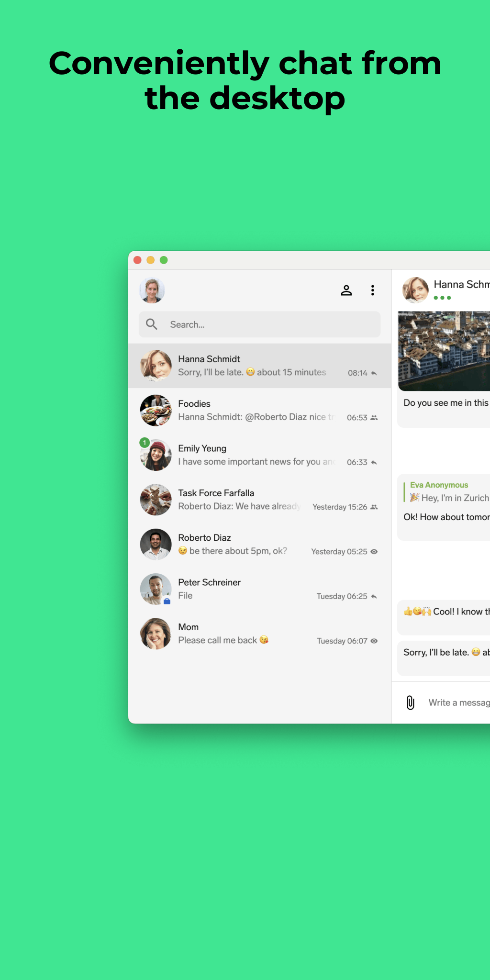Select the Emily Yeung conversation
The height and width of the screenshot is (980, 490).
[259, 455]
